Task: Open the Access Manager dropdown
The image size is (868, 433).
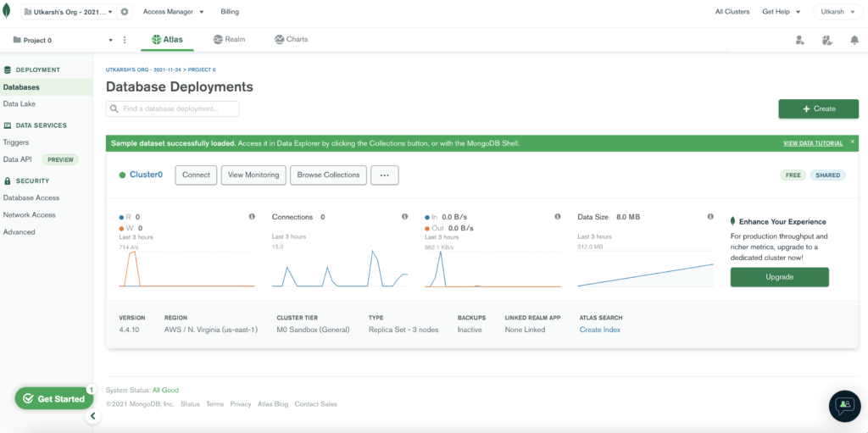Action: pyautogui.click(x=173, y=12)
